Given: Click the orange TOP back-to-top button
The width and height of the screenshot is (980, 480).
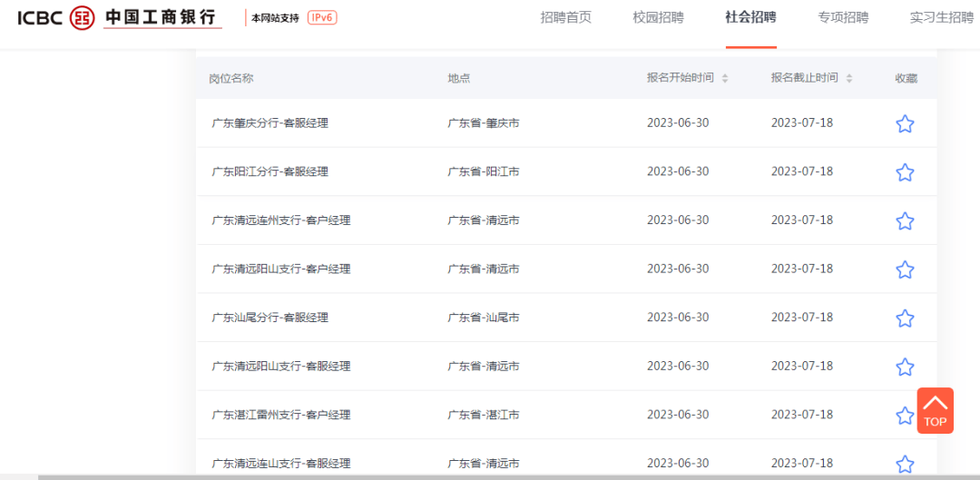Looking at the screenshot, I should pos(935,411).
